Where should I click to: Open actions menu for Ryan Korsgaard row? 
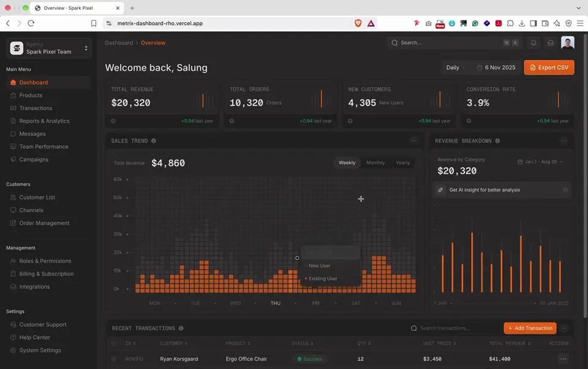[x=563, y=359]
